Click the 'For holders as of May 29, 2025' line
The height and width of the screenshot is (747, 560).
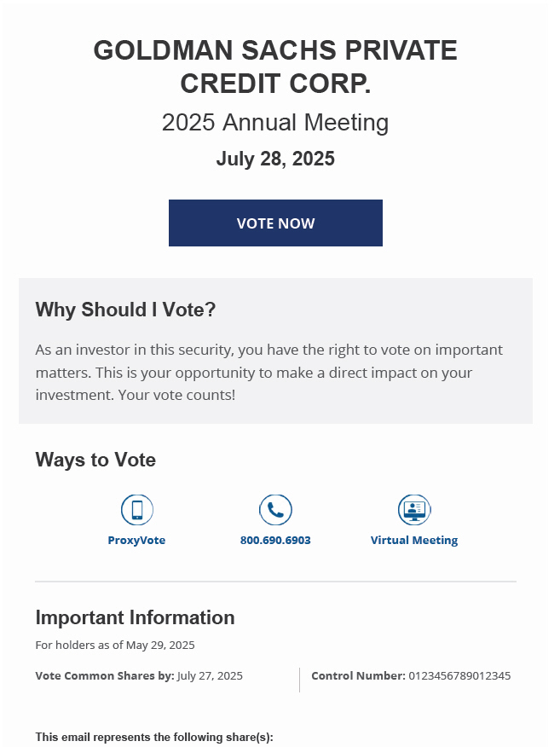(115, 646)
